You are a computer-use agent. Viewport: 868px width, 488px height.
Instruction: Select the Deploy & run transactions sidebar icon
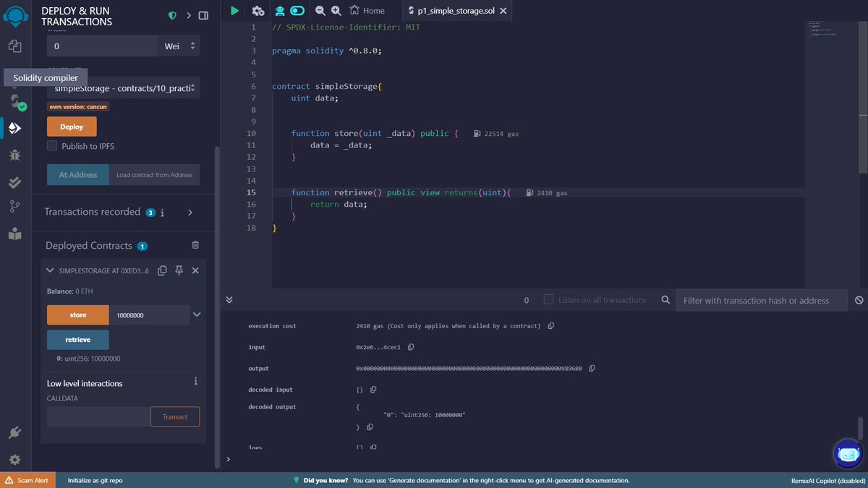(15, 128)
